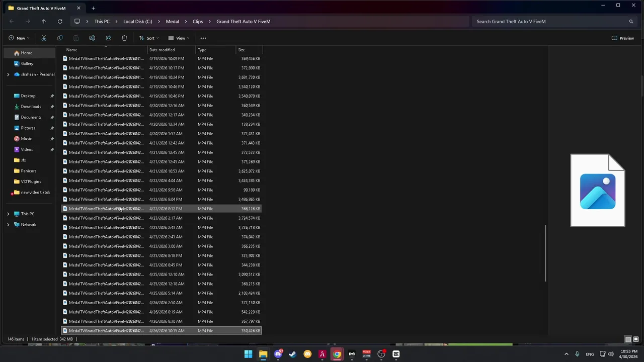
Task: Navigate to Clips folder in breadcrumb
Action: (197, 21)
